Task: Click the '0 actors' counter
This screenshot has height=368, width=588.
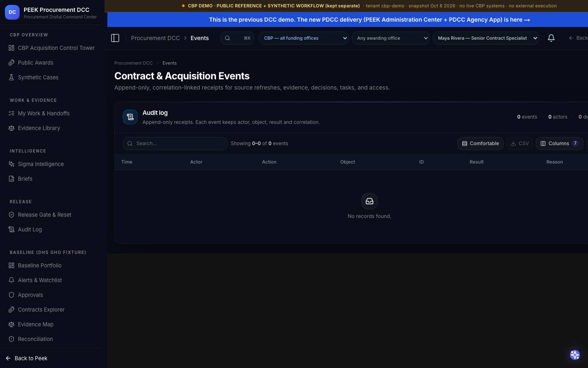Action: (558, 117)
